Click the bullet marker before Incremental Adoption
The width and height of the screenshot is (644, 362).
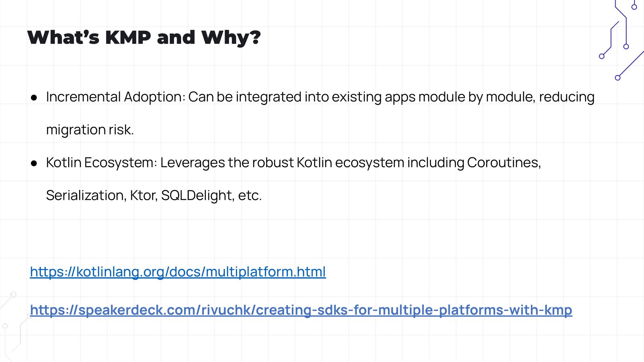coord(34,98)
